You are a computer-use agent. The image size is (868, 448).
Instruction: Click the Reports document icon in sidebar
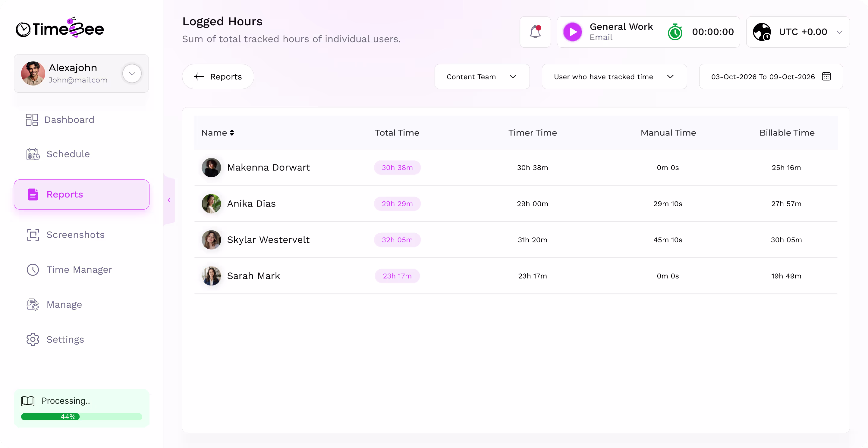33,194
